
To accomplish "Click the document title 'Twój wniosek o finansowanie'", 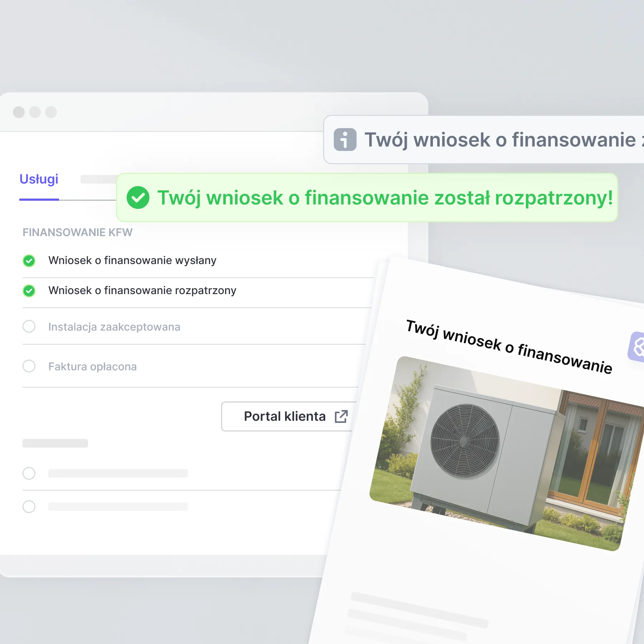I will pos(509,346).
